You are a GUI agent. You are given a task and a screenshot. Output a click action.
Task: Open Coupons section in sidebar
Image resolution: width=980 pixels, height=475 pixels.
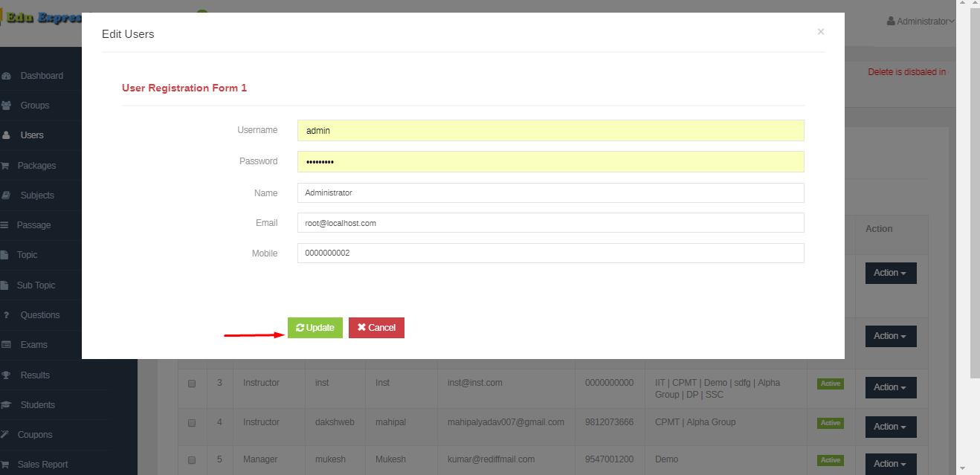tap(35, 435)
